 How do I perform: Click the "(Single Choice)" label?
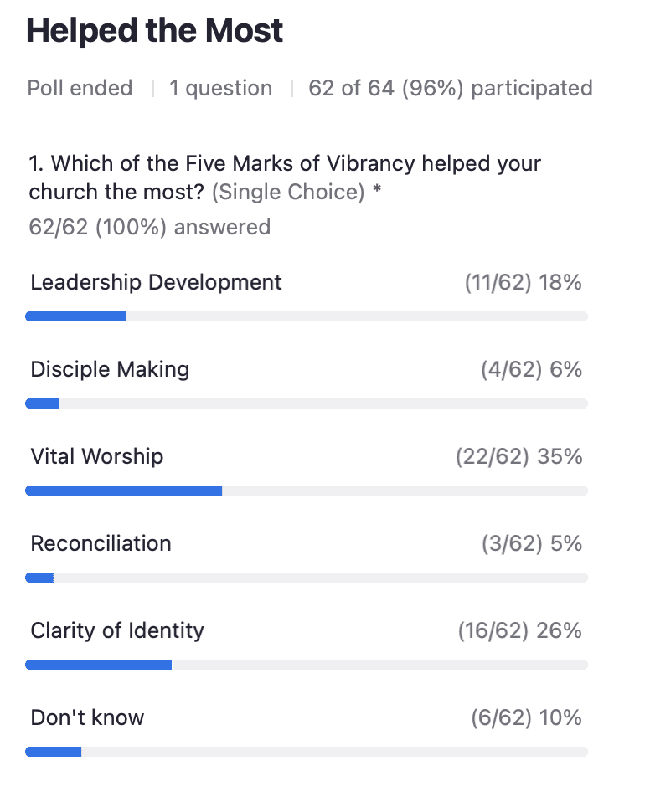pyautogui.click(x=288, y=192)
